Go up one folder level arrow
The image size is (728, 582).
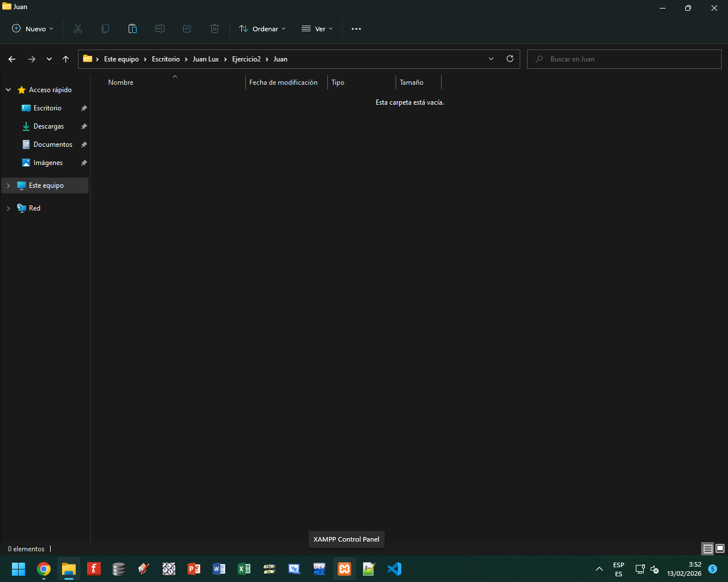(66, 59)
